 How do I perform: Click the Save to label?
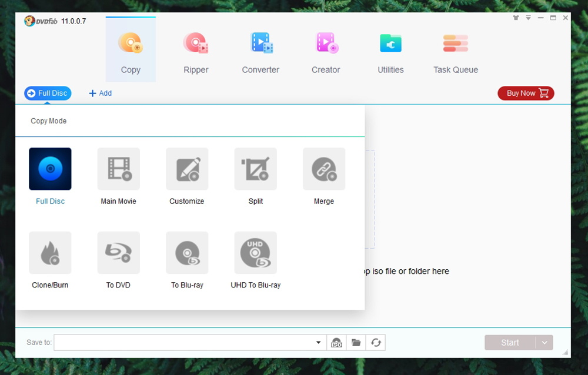pyautogui.click(x=39, y=342)
